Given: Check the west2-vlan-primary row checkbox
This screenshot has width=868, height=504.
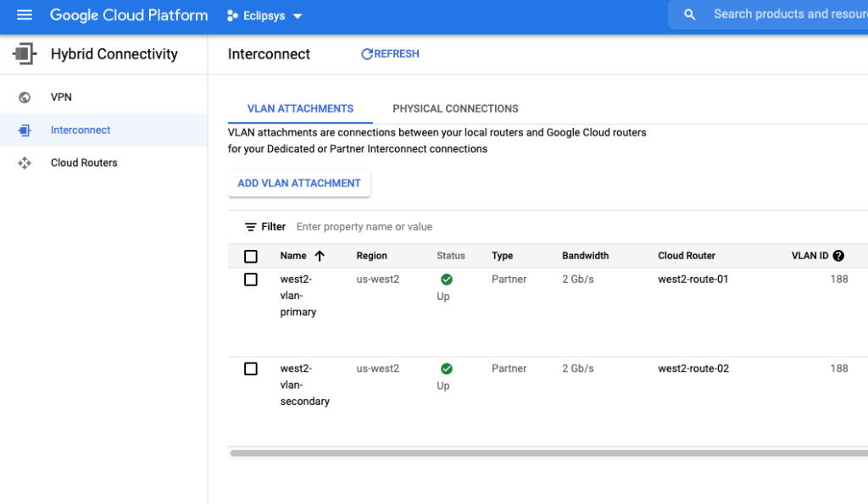Looking at the screenshot, I should pyautogui.click(x=251, y=280).
